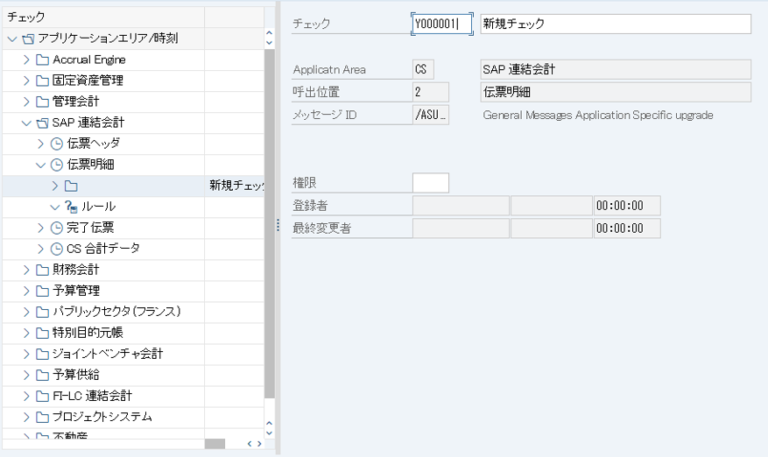Click the empty 権限 input field

click(430, 183)
